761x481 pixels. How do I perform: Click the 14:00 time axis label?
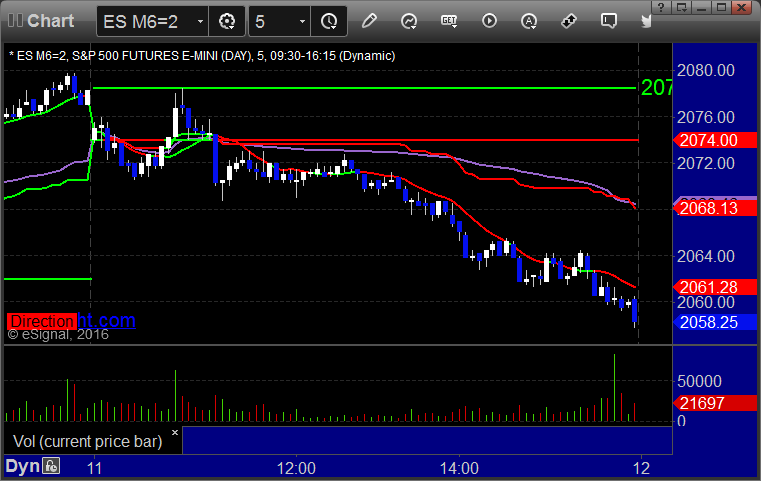tap(459, 468)
